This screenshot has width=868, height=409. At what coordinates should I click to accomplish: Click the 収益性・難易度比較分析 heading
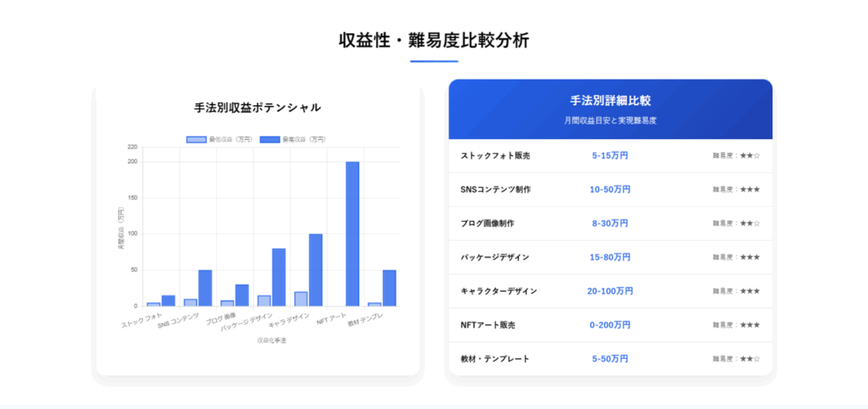[x=434, y=41]
